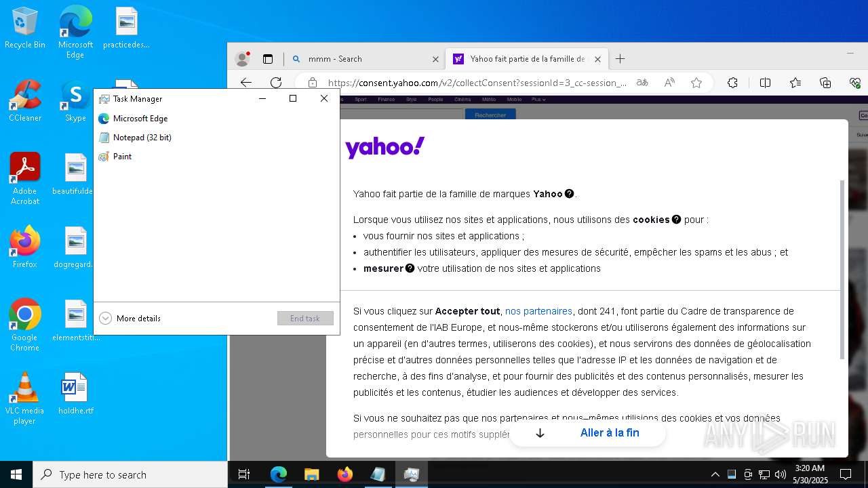868x488 pixels.
Task: Open volume control in system tray
Action: tap(780, 474)
